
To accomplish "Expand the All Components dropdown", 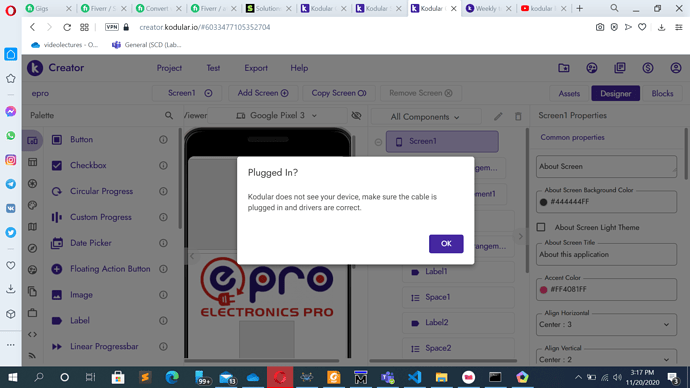I will [425, 117].
